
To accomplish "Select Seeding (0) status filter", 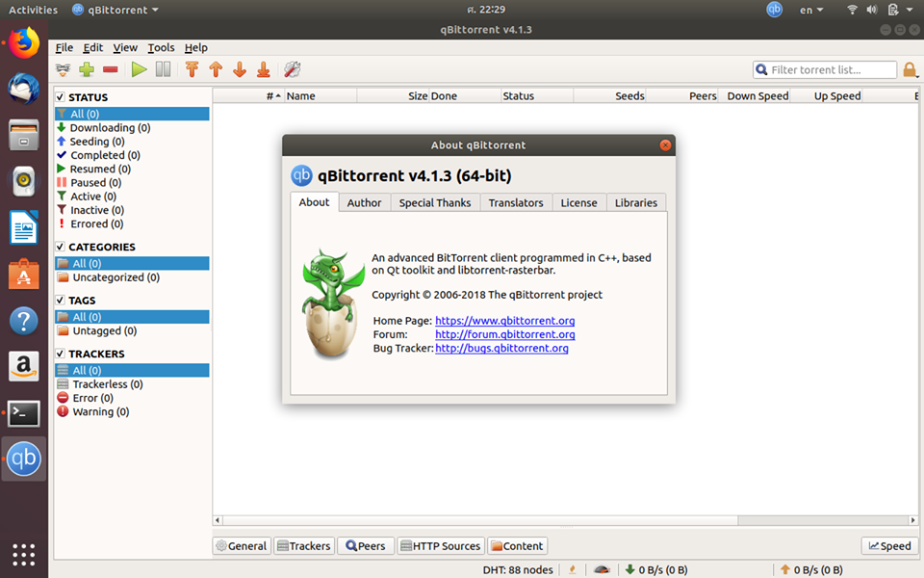I will click(132, 142).
